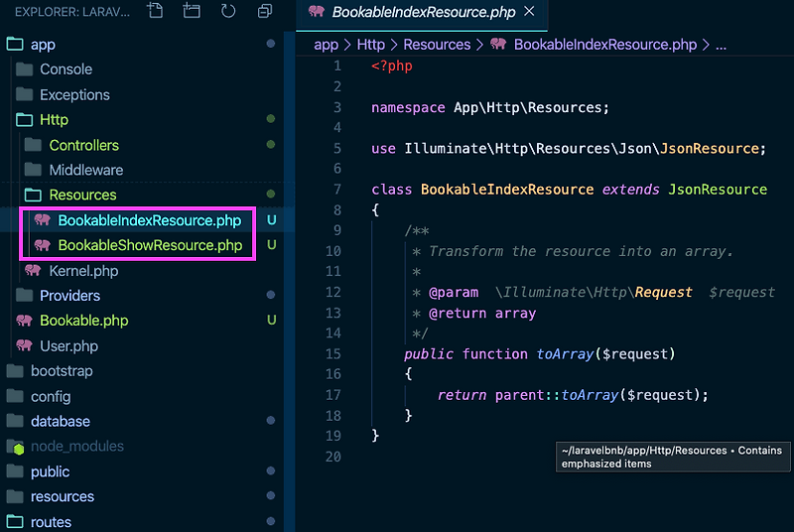Collapse all folders in Explorer

(265, 11)
